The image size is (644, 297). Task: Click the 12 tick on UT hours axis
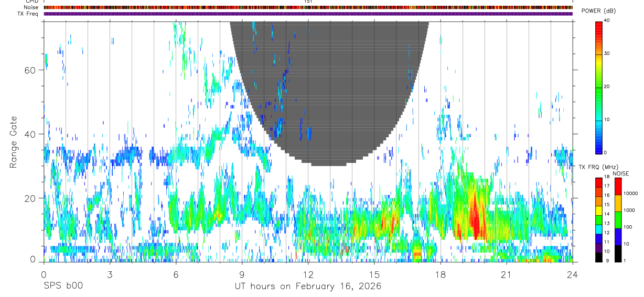click(x=308, y=274)
